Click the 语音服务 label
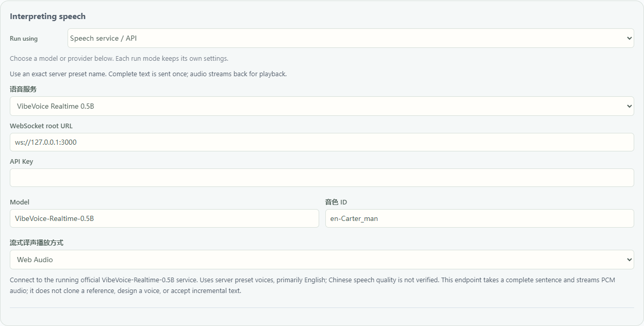644x326 pixels. (x=23, y=89)
